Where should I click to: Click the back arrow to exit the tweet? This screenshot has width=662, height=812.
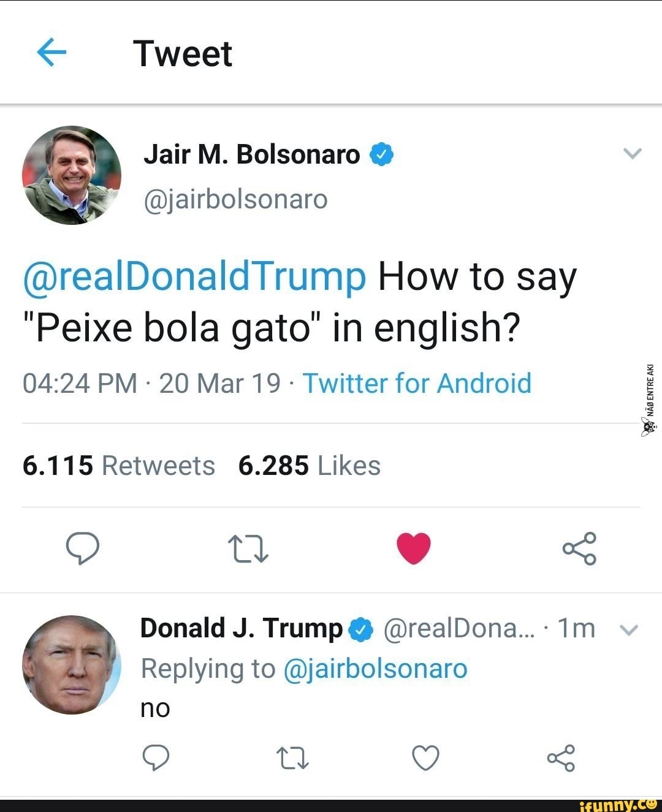click(x=52, y=53)
